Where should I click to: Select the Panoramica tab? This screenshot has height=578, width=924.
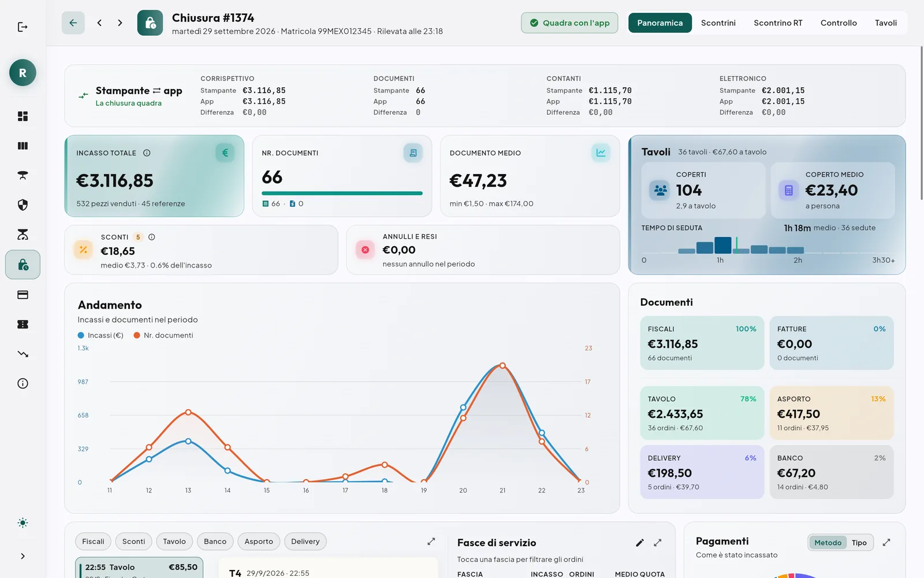point(660,23)
